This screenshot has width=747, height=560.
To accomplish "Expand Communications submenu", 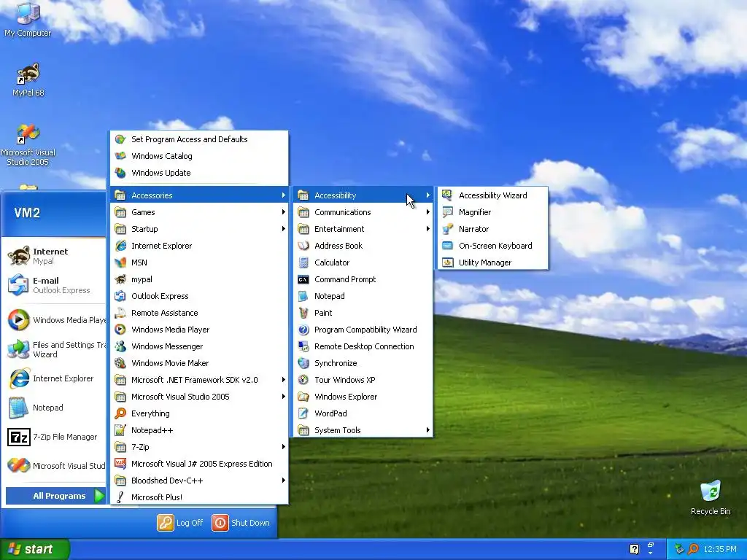I will [363, 212].
